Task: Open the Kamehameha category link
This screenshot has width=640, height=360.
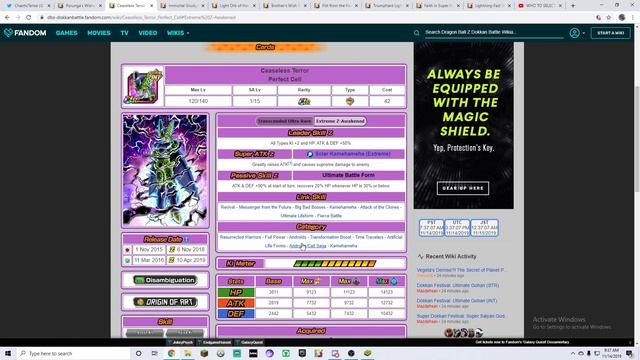Action: 343,246
